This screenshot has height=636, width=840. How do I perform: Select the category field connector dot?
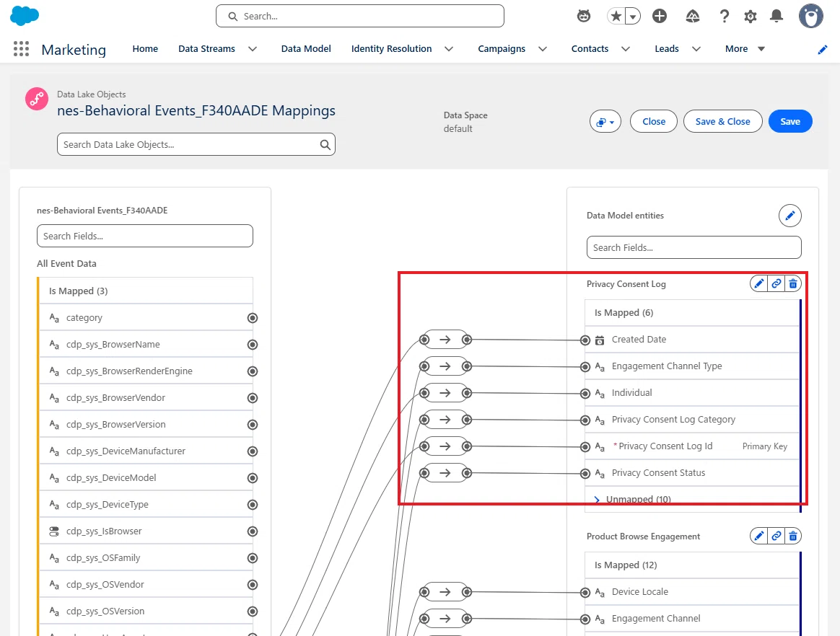pyautogui.click(x=253, y=318)
